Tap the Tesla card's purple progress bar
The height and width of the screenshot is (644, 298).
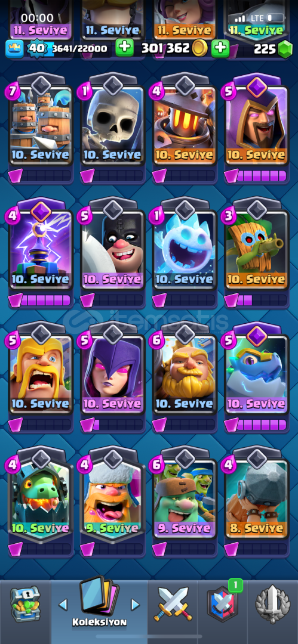45,300
